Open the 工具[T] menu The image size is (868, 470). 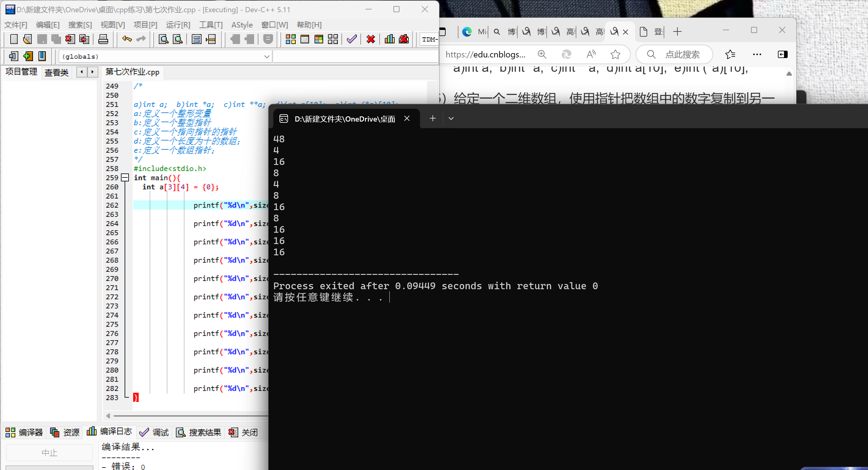(x=211, y=25)
